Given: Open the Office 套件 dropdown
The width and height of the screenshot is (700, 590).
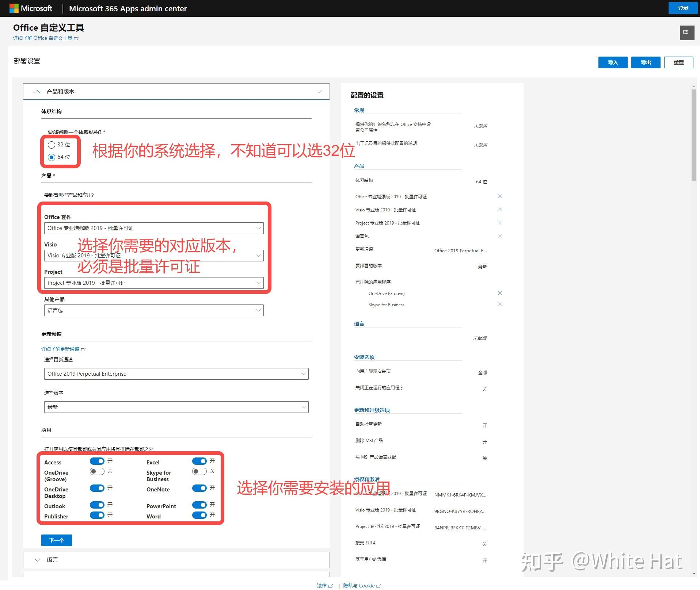Looking at the screenshot, I should 154,228.
